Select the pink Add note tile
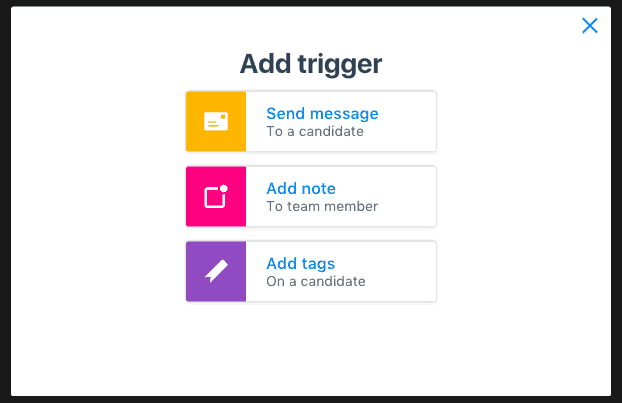The image size is (622, 403). [216, 196]
